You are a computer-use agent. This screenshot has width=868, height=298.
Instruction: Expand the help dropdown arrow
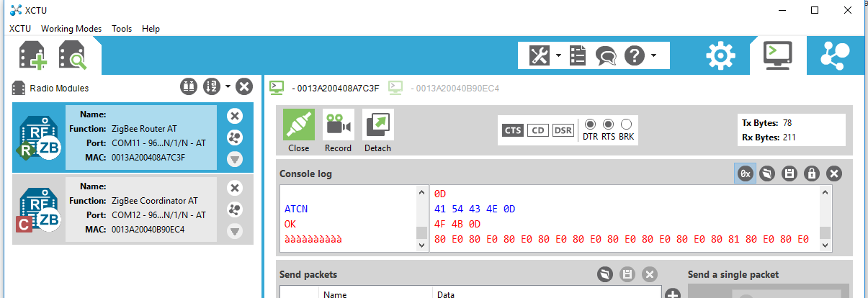pyautogui.click(x=653, y=55)
